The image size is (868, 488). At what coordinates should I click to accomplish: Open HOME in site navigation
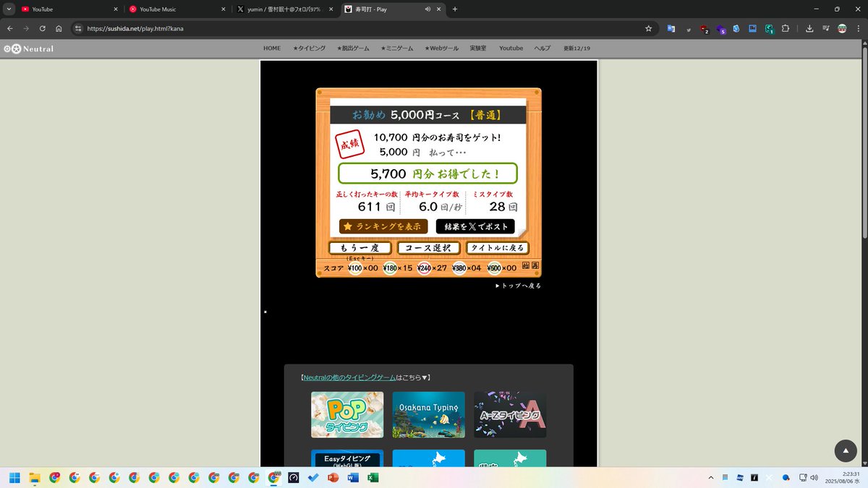pyautogui.click(x=272, y=48)
